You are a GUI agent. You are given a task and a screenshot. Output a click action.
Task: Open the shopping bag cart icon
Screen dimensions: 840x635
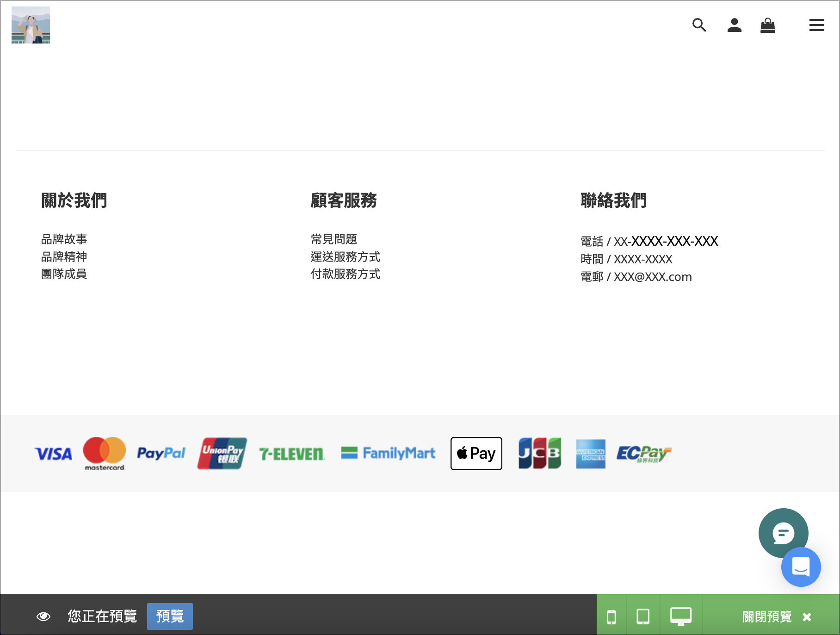[768, 25]
